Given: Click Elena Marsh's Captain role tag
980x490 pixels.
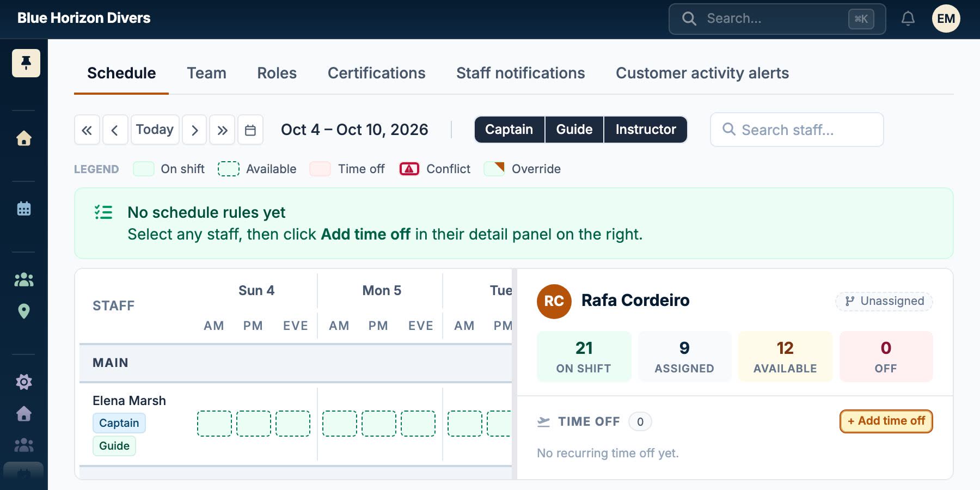Looking at the screenshot, I should (119, 423).
